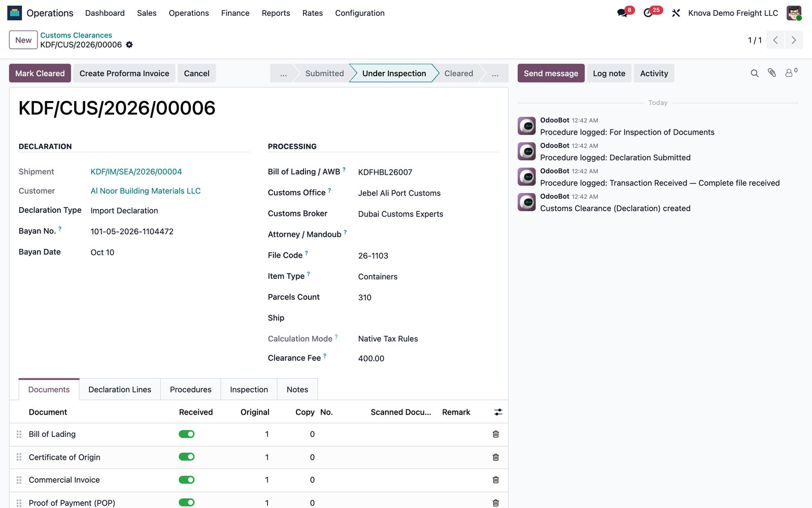Image resolution: width=812 pixels, height=508 pixels.
Task: Grab the Certificate of Origin drag handle
Action: click(x=19, y=457)
